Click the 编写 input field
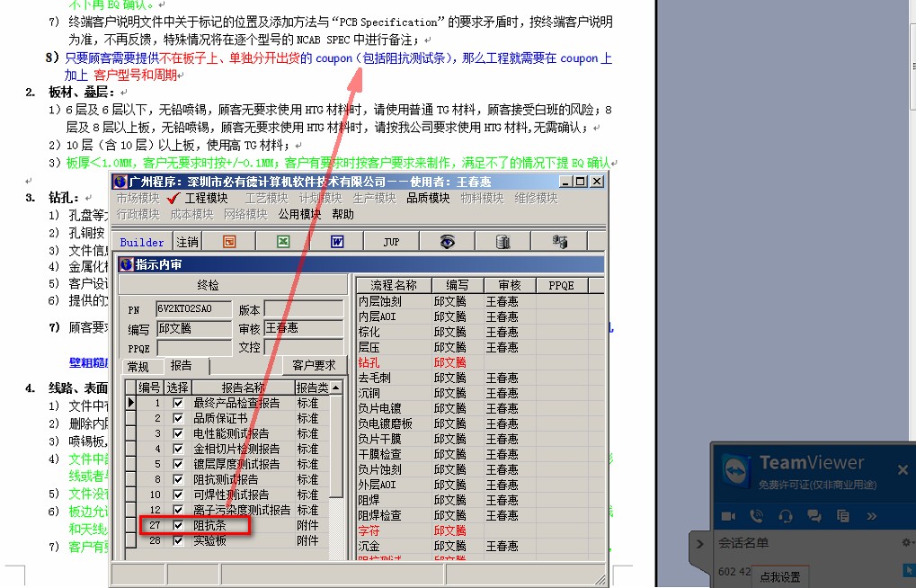The height and width of the screenshot is (588, 916). coord(193,328)
